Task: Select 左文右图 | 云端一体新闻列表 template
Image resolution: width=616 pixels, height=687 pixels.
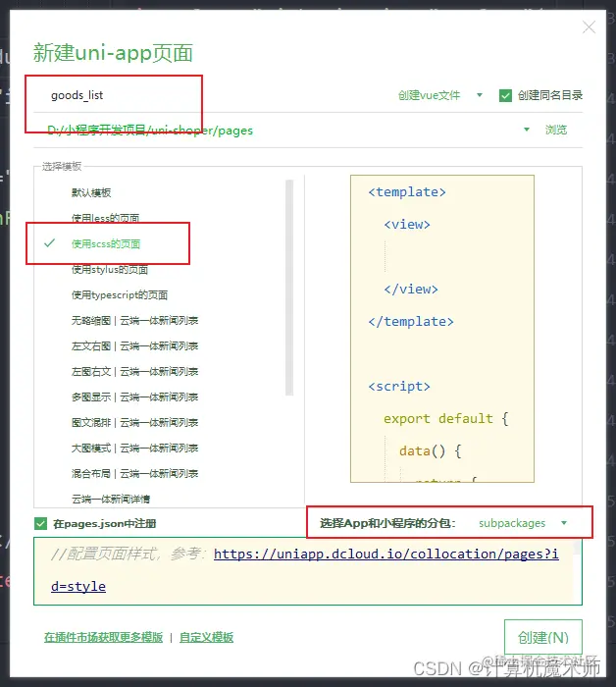Action: point(134,346)
